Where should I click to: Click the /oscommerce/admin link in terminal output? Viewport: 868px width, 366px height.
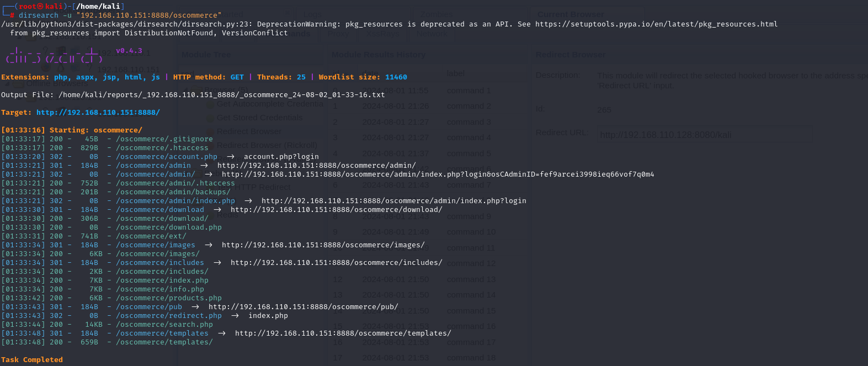pos(153,165)
